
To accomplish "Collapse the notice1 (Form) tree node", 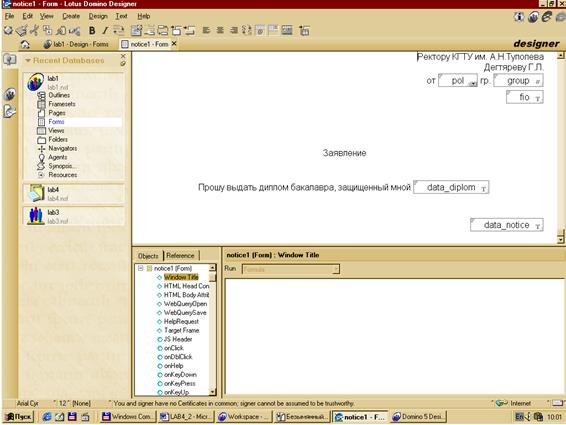I will point(141,268).
